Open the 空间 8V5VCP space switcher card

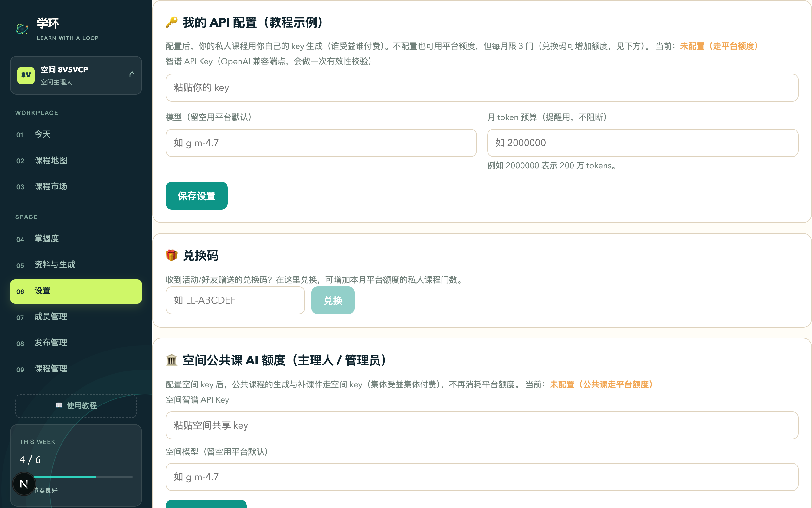pyautogui.click(x=76, y=75)
